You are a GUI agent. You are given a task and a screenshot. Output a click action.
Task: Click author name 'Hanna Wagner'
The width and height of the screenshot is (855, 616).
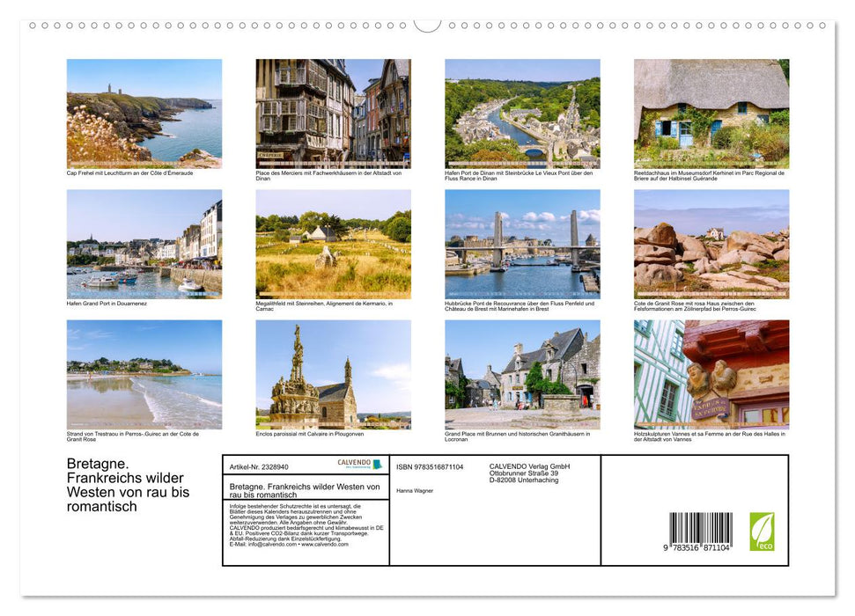(415, 491)
